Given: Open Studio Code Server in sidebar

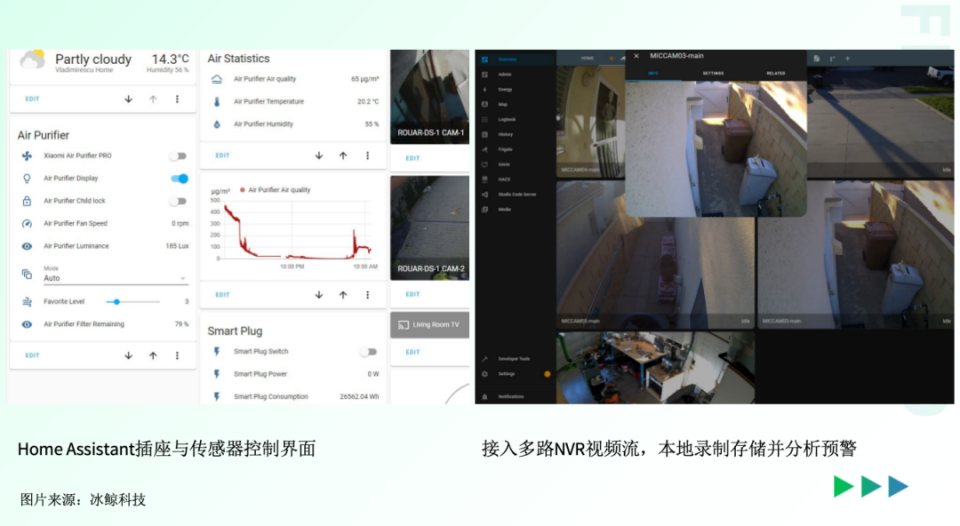Looking at the screenshot, I should [517, 194].
